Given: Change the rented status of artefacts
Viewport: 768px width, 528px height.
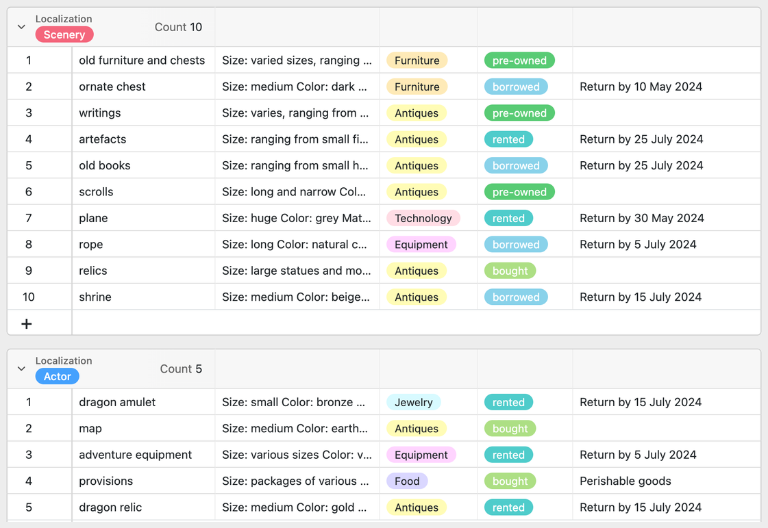Looking at the screenshot, I should click(x=508, y=140).
